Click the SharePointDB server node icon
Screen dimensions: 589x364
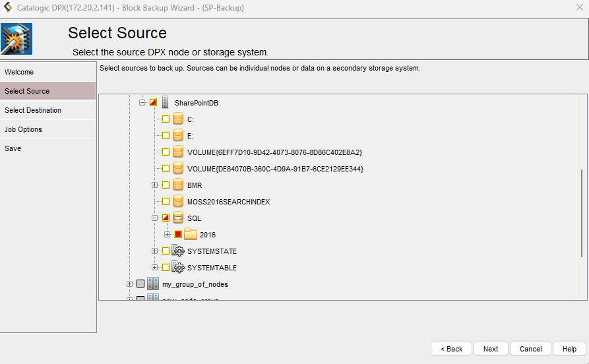tap(166, 103)
